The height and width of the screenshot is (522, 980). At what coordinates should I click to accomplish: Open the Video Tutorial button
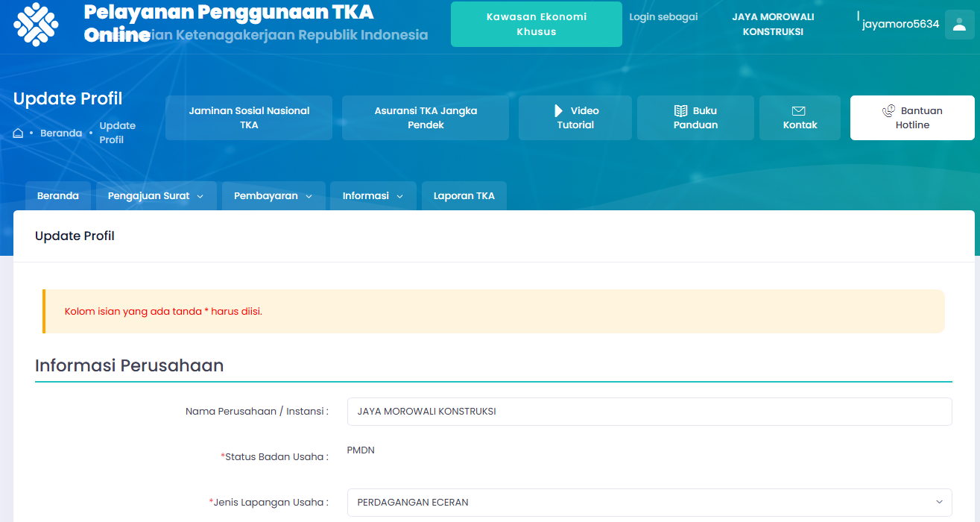[x=575, y=118]
